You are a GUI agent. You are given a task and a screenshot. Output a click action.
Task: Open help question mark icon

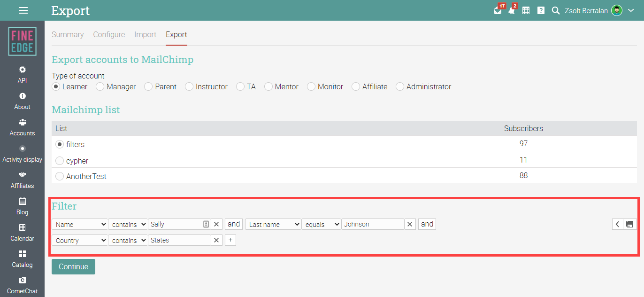[541, 10]
